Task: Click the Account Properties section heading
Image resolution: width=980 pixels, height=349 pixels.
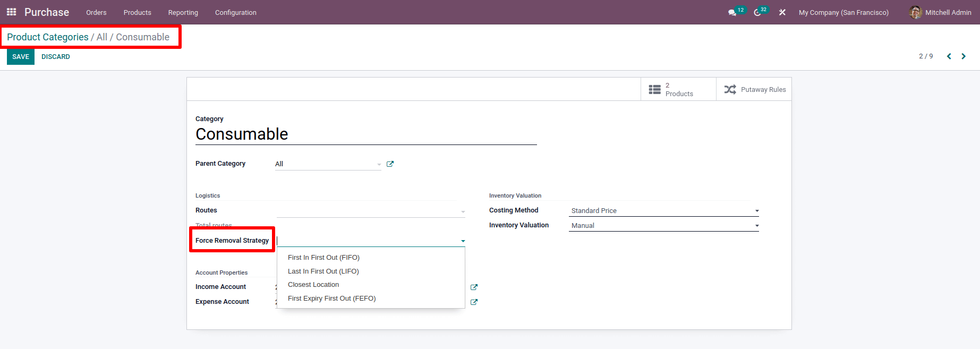Action: pos(221,273)
